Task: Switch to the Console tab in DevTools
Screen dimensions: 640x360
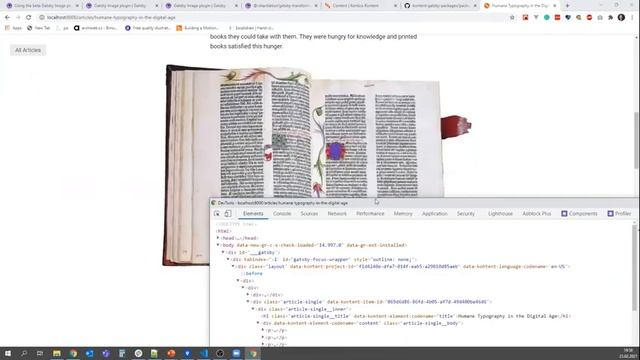Action: pyautogui.click(x=282, y=213)
